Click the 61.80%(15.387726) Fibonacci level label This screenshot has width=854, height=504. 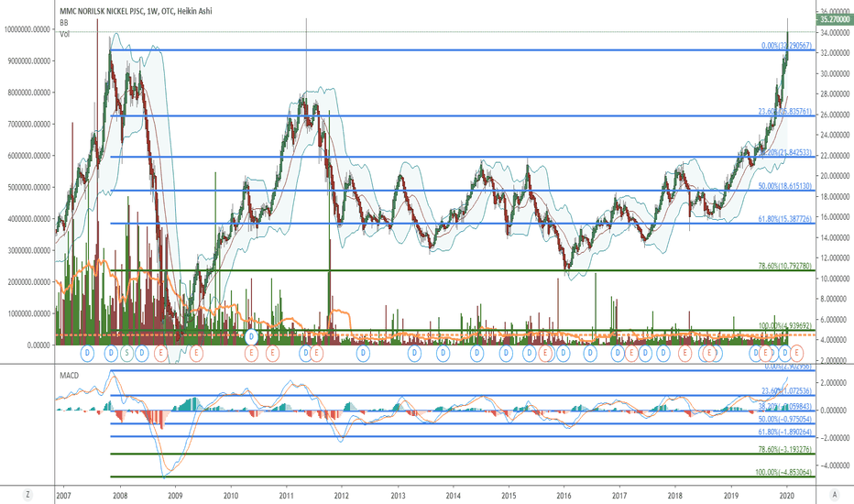pyautogui.click(x=785, y=218)
